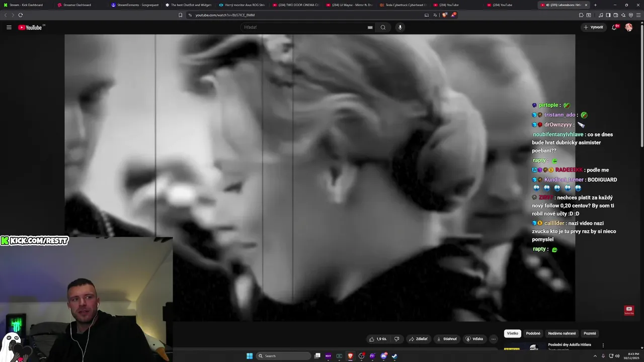Switch to Herný monitor Asus ROG tab
This screenshot has height=362, width=644.
242,5
